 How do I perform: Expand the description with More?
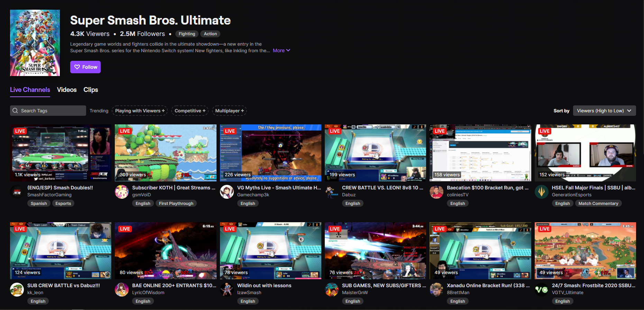[x=281, y=50]
